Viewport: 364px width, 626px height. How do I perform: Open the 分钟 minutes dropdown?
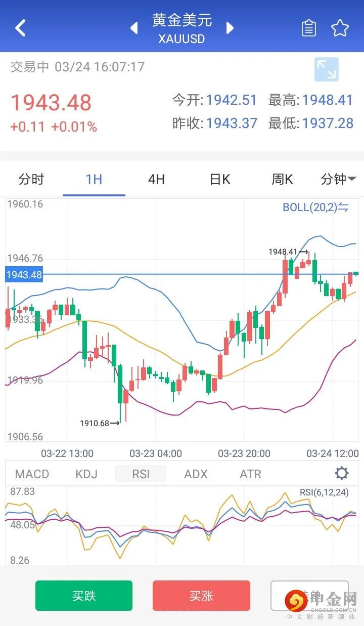coord(338,179)
